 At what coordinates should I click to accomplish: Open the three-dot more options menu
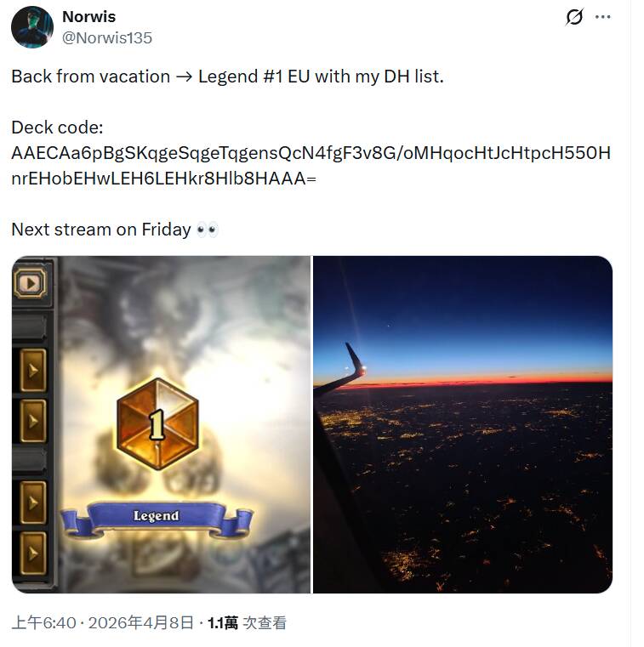pos(602,17)
